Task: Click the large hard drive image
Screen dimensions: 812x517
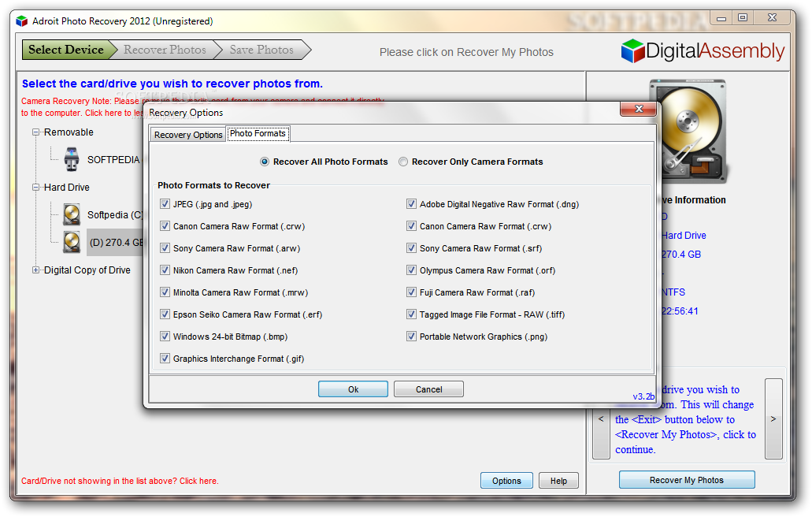Action: 691,132
